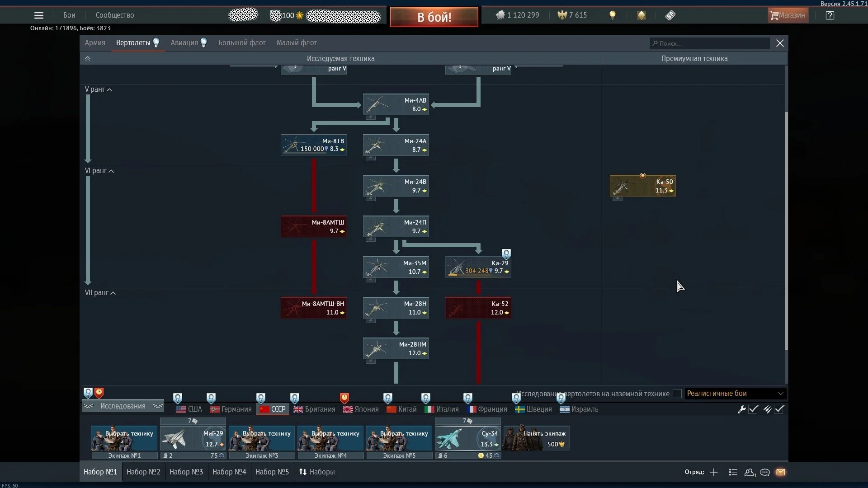Open the help question mark icon
This screenshot has width=868, height=488.
(x=830, y=15)
